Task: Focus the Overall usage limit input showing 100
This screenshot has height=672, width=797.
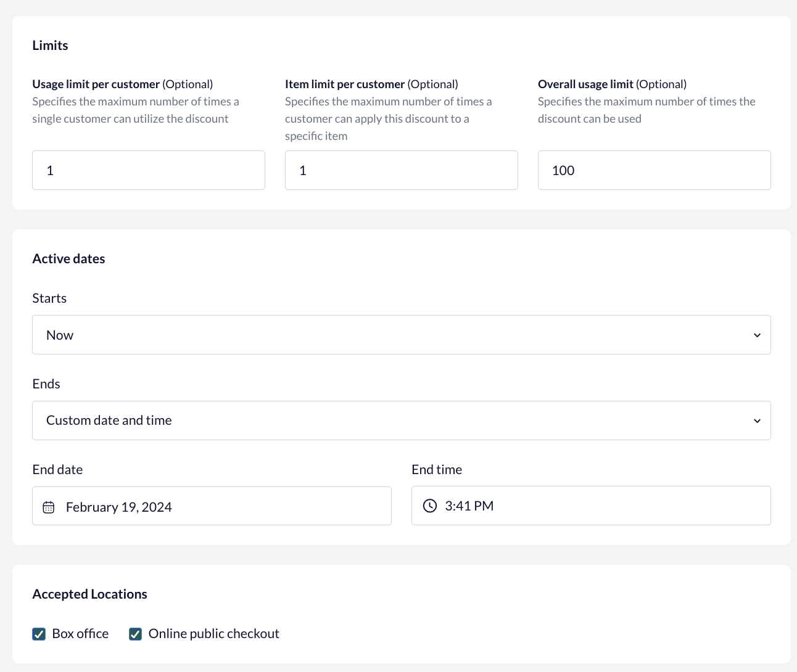Action: pos(655,170)
